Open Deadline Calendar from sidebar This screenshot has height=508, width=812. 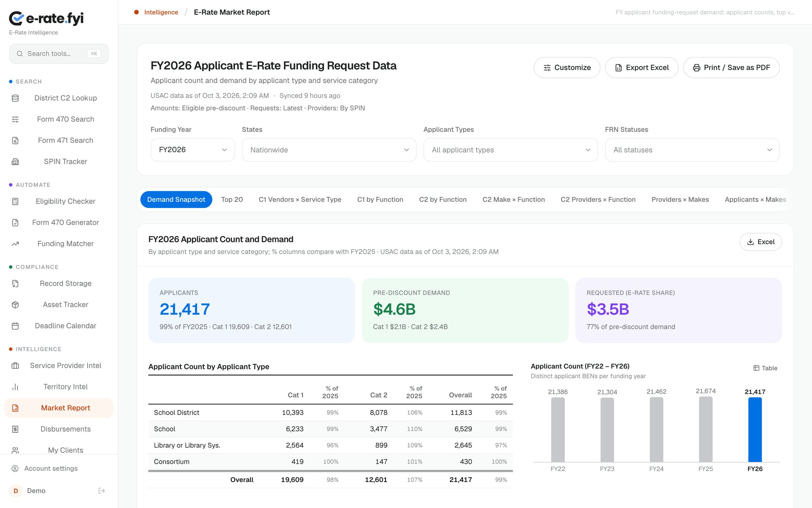tap(59, 326)
